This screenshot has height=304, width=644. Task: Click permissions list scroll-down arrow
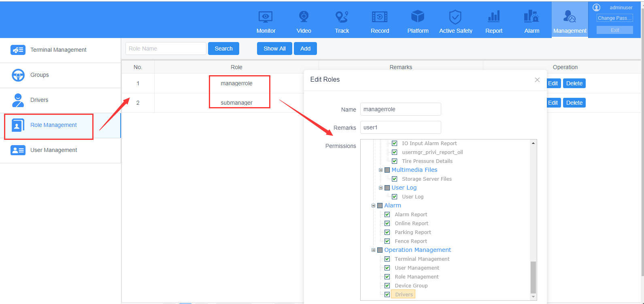[533, 297]
